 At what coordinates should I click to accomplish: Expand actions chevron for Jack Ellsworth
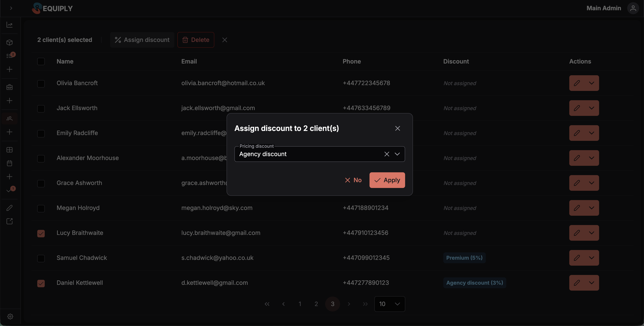click(x=591, y=108)
